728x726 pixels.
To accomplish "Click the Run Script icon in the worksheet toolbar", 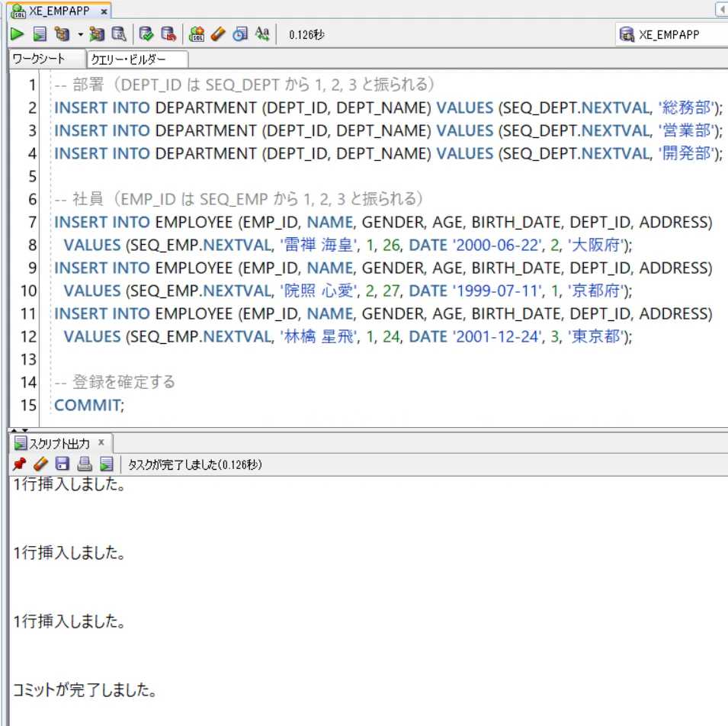I will [x=40, y=34].
